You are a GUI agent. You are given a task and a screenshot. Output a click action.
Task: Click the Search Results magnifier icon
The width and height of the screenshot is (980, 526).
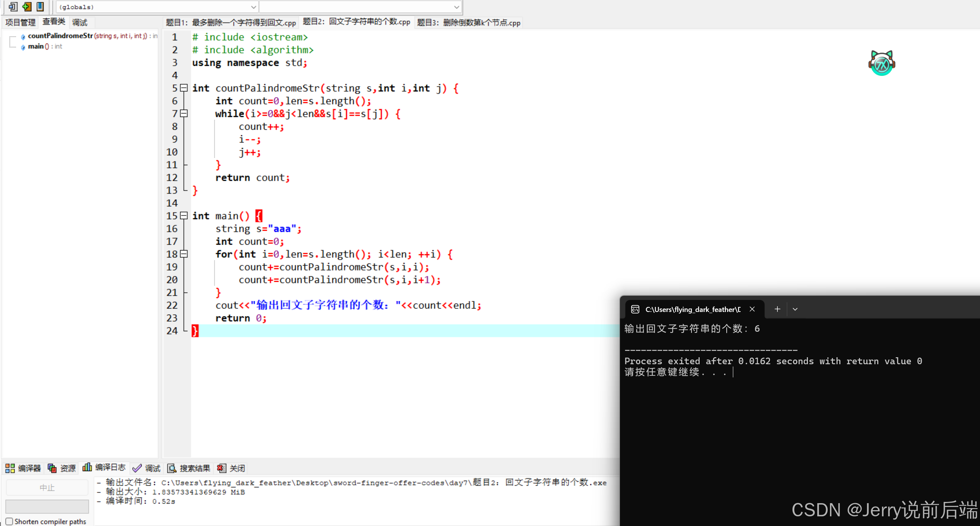click(x=172, y=468)
